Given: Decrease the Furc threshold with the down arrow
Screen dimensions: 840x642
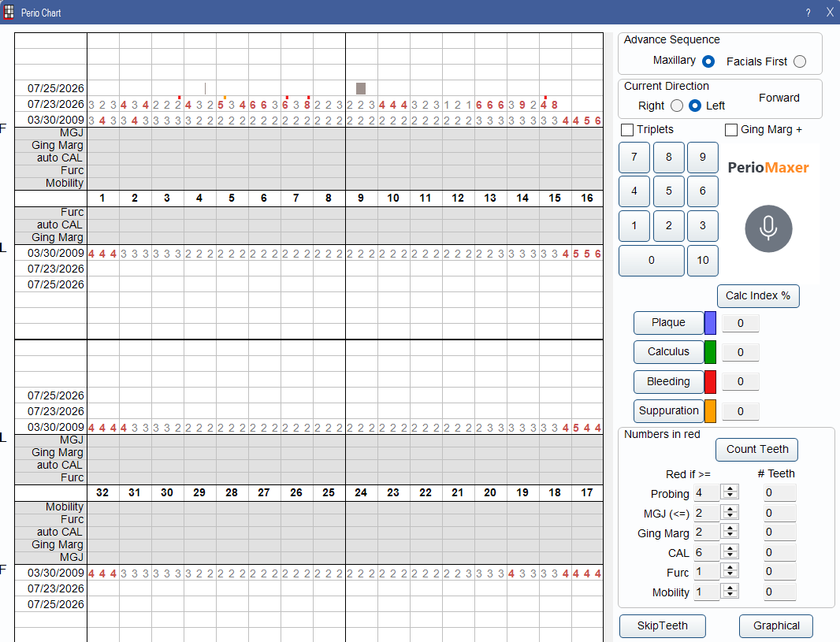Looking at the screenshot, I should tap(730, 574).
